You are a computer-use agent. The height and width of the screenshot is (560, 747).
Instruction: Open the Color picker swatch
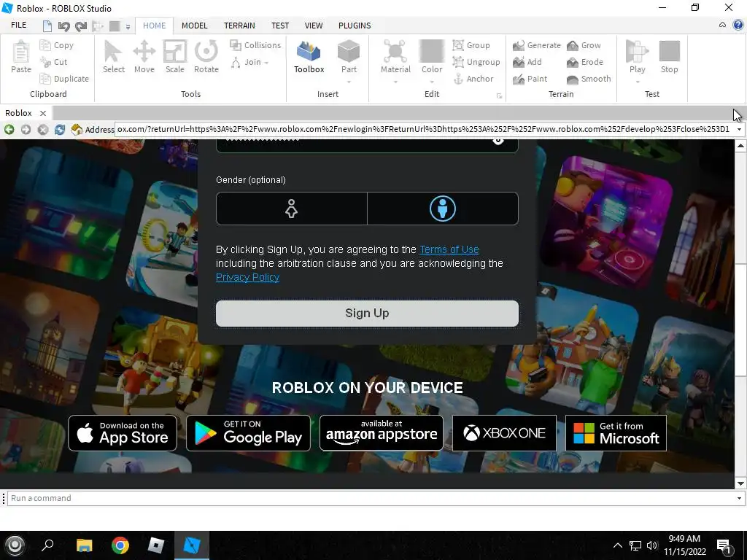[x=432, y=51]
